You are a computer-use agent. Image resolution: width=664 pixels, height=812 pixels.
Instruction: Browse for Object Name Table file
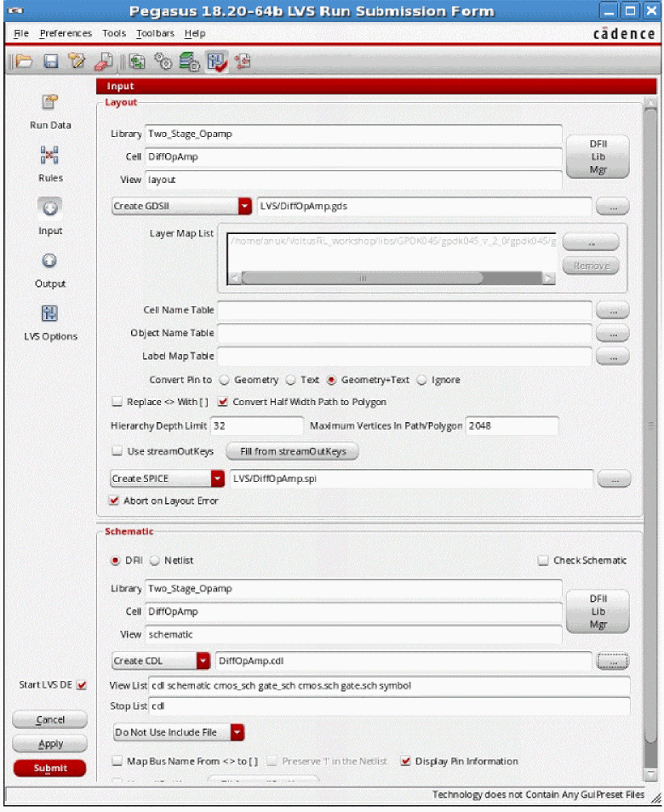[x=613, y=334]
